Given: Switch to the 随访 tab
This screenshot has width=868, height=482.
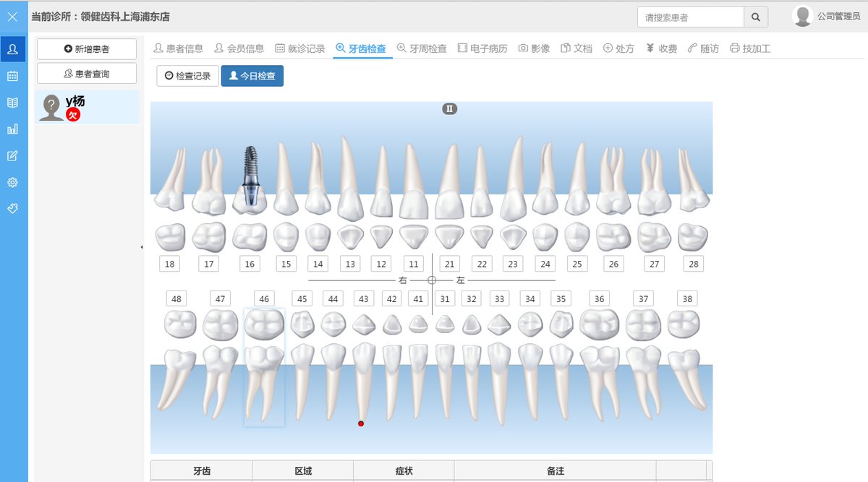Looking at the screenshot, I should 703,48.
